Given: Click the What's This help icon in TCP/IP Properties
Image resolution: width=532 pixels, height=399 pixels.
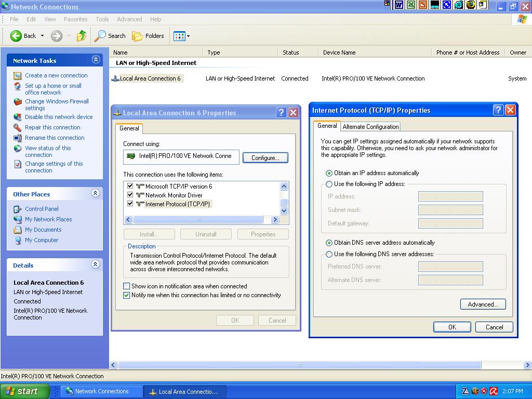Looking at the screenshot, I should [x=498, y=110].
